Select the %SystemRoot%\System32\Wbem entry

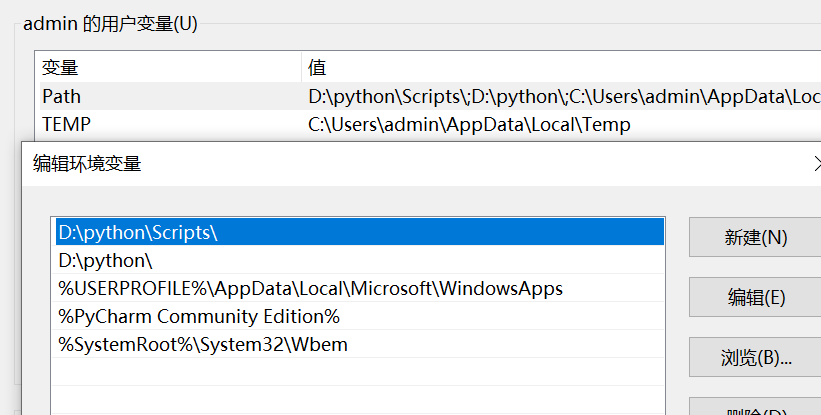(359, 344)
